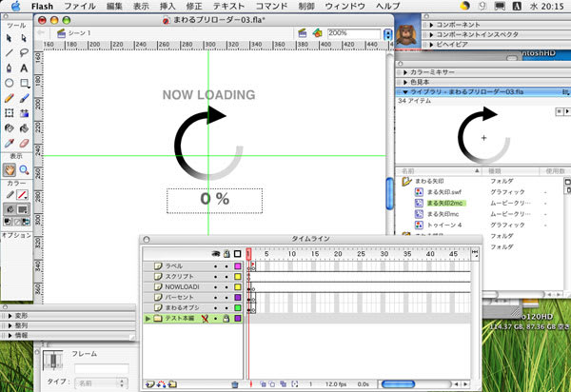The width and height of the screenshot is (571, 392).
Task: Select the Rectangle tool
Action: [x=24, y=83]
